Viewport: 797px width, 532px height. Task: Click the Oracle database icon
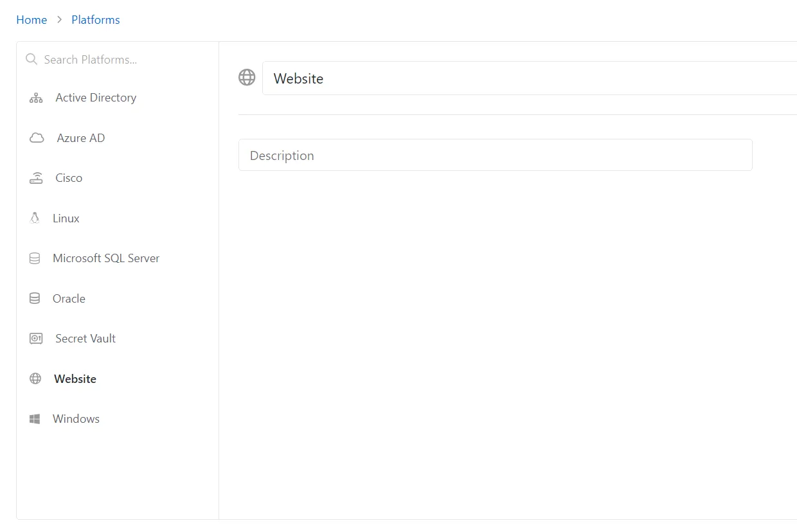(35, 299)
